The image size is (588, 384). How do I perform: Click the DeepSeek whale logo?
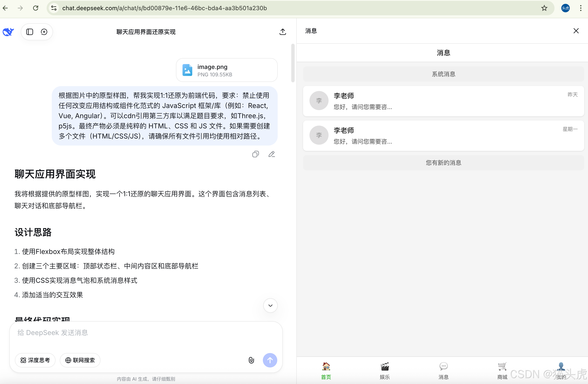[x=8, y=32]
